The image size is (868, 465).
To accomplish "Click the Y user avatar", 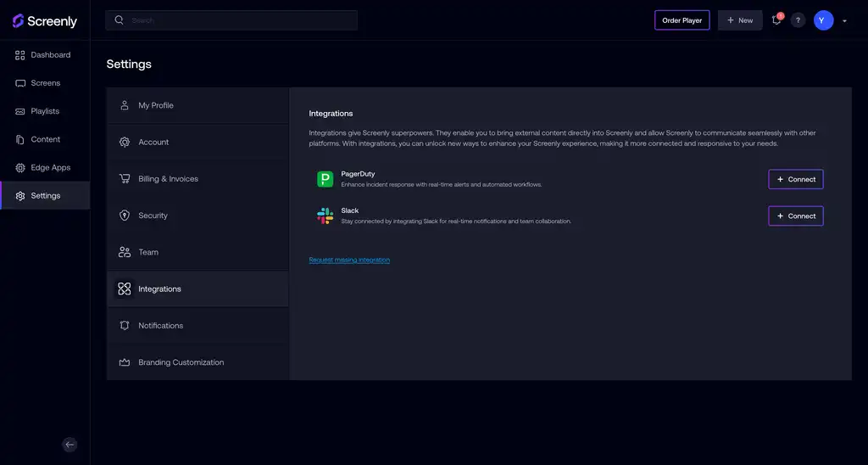I will click(823, 20).
